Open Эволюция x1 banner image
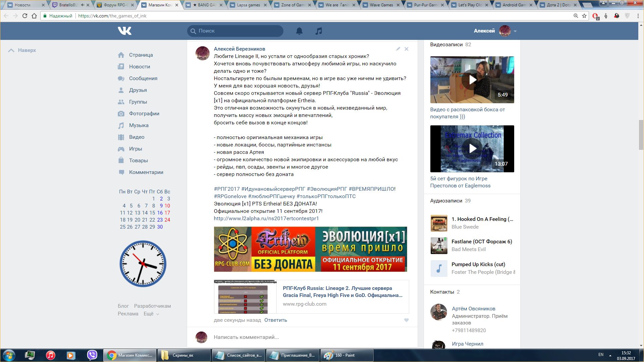 pyautogui.click(x=310, y=249)
